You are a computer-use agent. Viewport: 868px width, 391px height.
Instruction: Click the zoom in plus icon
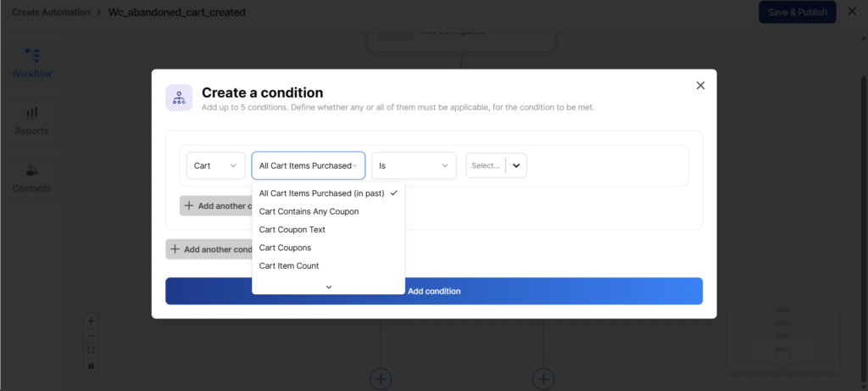pyautogui.click(x=92, y=321)
